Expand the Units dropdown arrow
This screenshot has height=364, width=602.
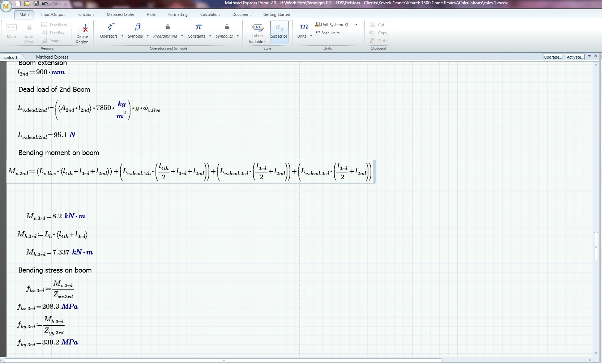click(x=311, y=36)
